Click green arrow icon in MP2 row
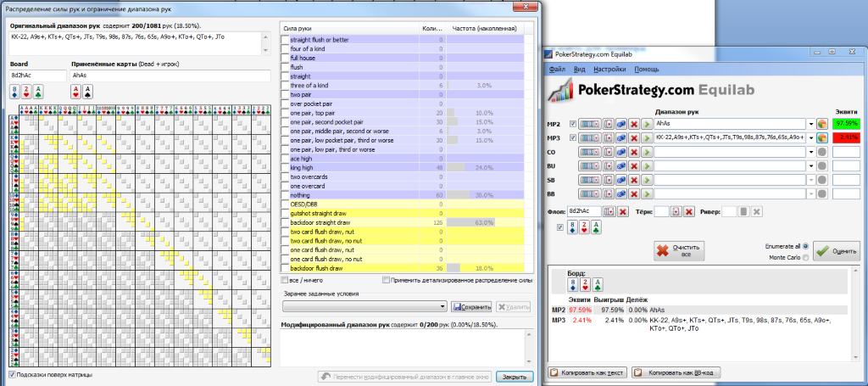The height and width of the screenshot is (386, 868). tap(646, 124)
